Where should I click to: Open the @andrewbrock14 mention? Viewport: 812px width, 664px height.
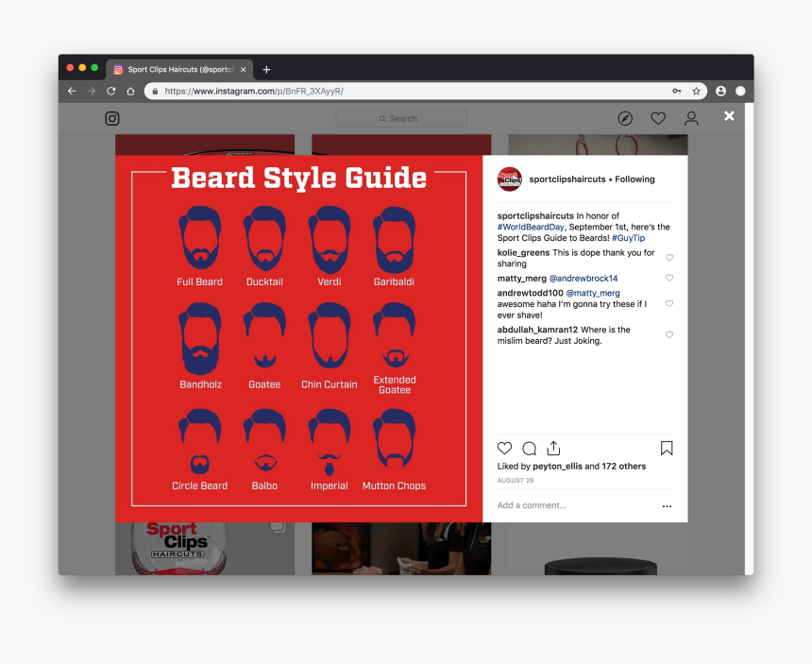tap(584, 278)
